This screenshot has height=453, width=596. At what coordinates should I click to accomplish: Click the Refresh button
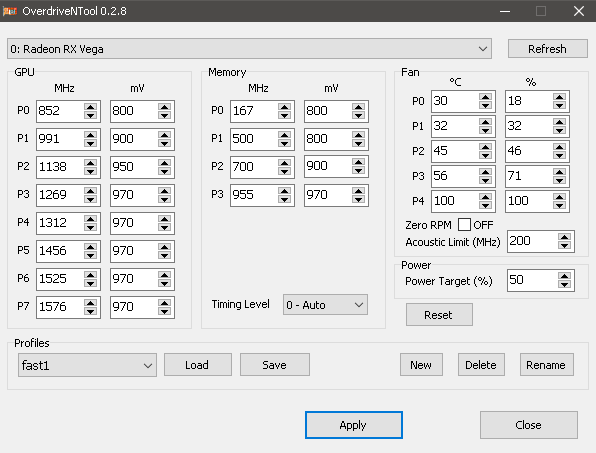pyautogui.click(x=547, y=49)
